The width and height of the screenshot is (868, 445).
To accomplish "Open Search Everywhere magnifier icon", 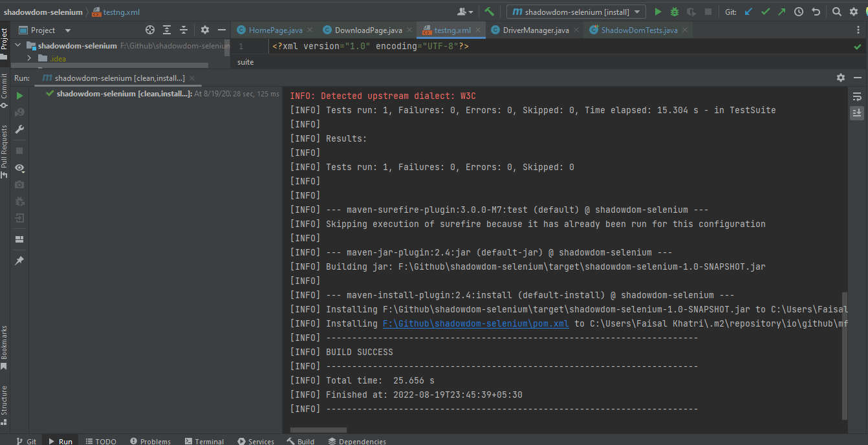I will tap(836, 12).
